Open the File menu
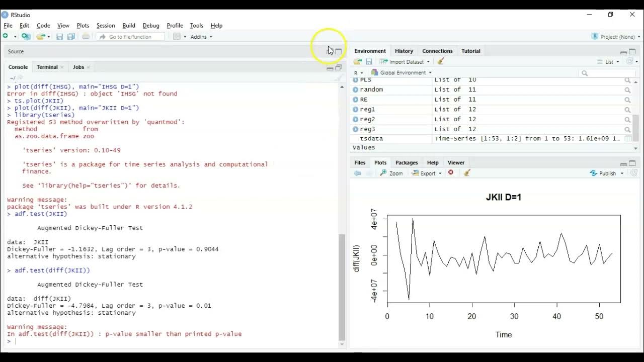Viewport: 644px width, 362px height. (8, 26)
